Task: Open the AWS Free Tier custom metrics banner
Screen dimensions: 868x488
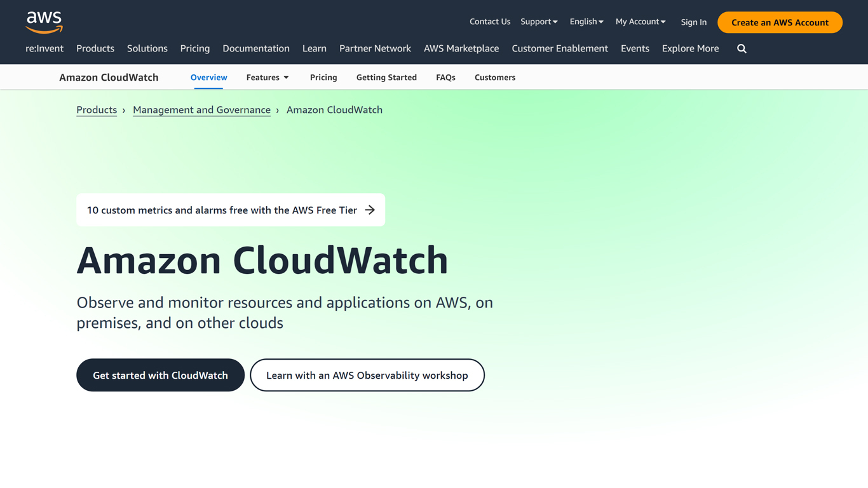Action: click(231, 210)
